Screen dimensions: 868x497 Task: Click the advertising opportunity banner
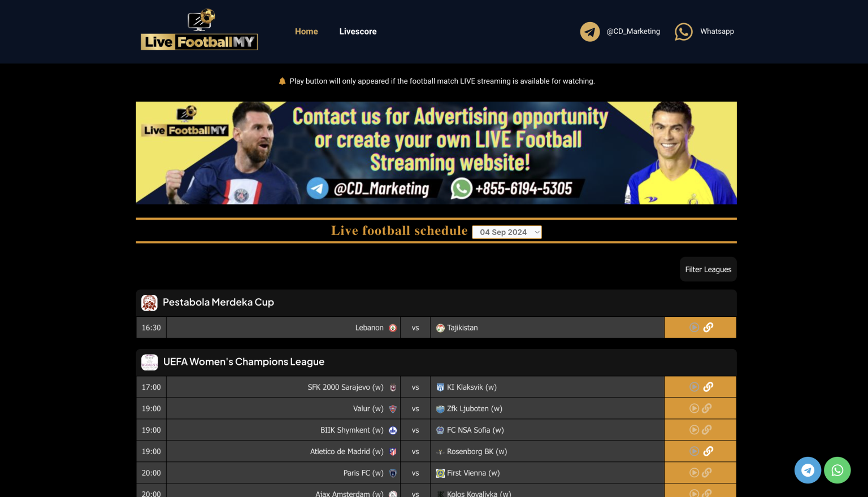tap(436, 153)
